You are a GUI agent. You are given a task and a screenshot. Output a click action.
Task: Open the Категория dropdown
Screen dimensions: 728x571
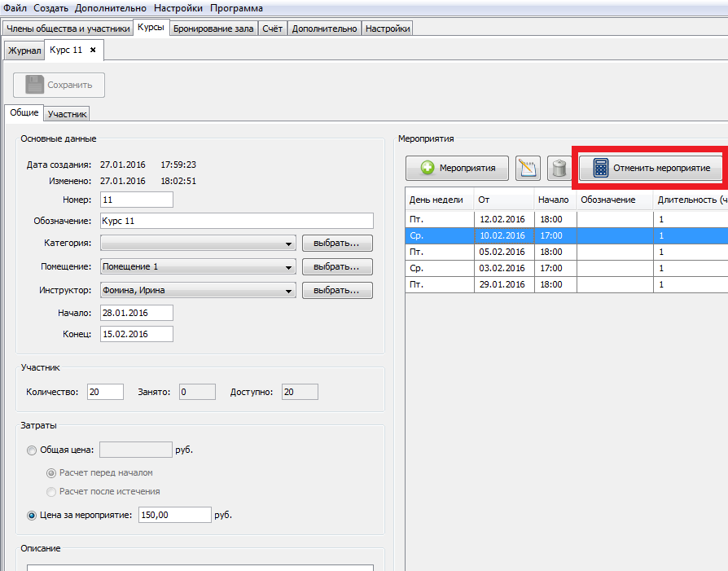[x=198, y=243]
